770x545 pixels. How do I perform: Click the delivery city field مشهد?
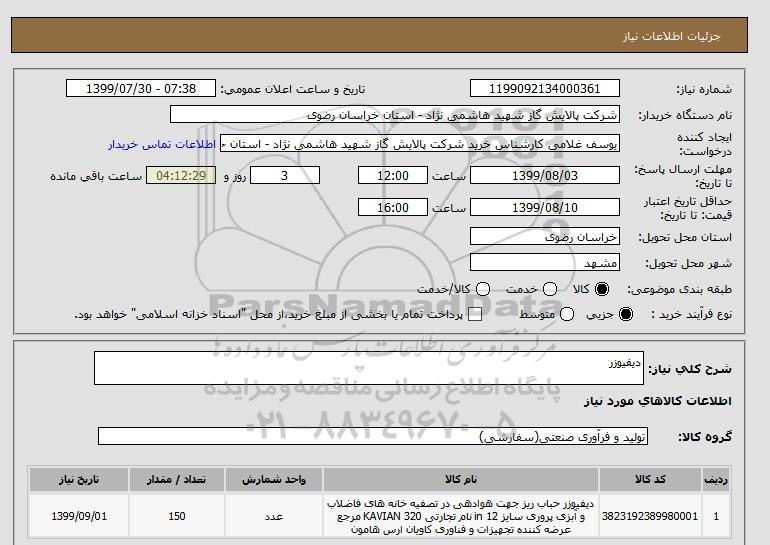[x=545, y=262]
